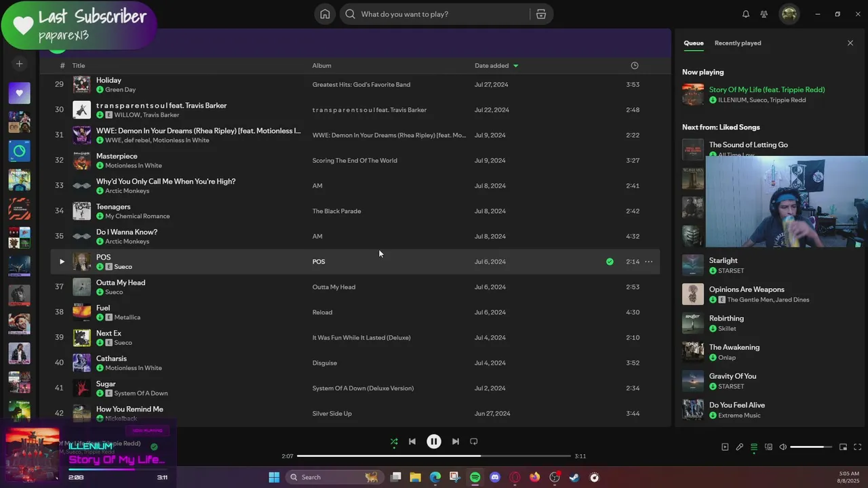The width and height of the screenshot is (868, 488).
Task: Open the artist Metallica
Action: coord(127,317)
